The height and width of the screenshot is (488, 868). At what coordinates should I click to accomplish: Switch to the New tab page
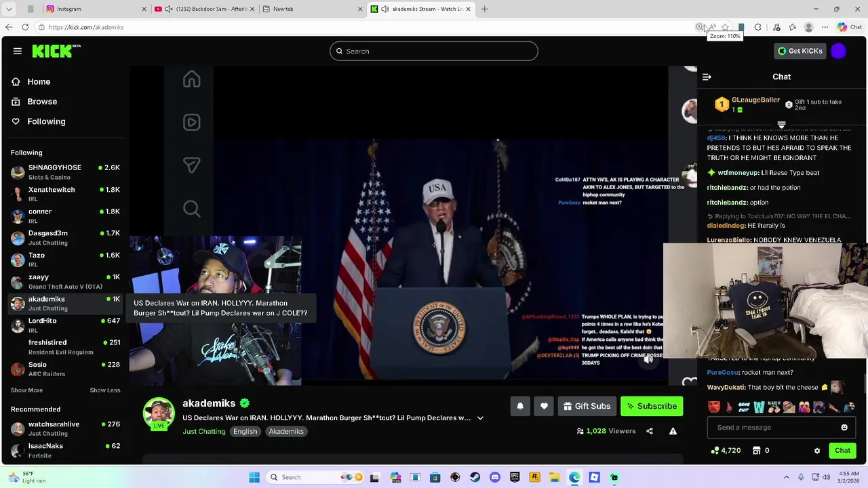pos(312,9)
